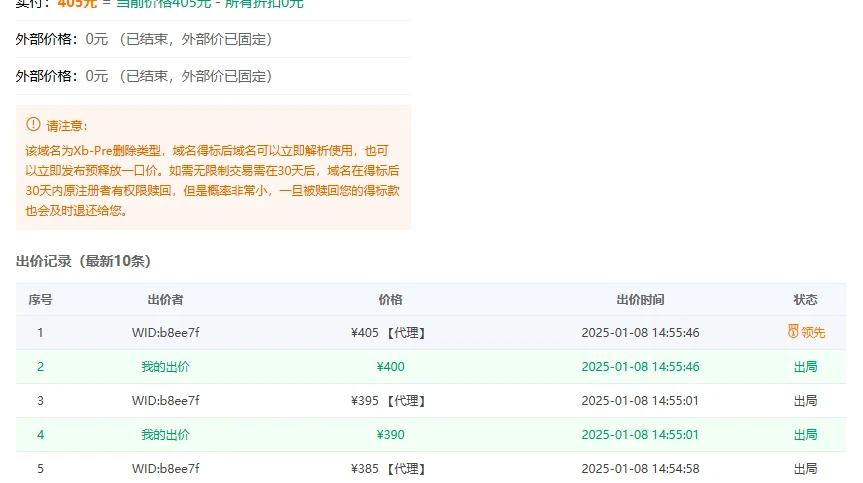This screenshot has width=863, height=483.
Task: Click the 价格 column header
Action: click(x=390, y=299)
